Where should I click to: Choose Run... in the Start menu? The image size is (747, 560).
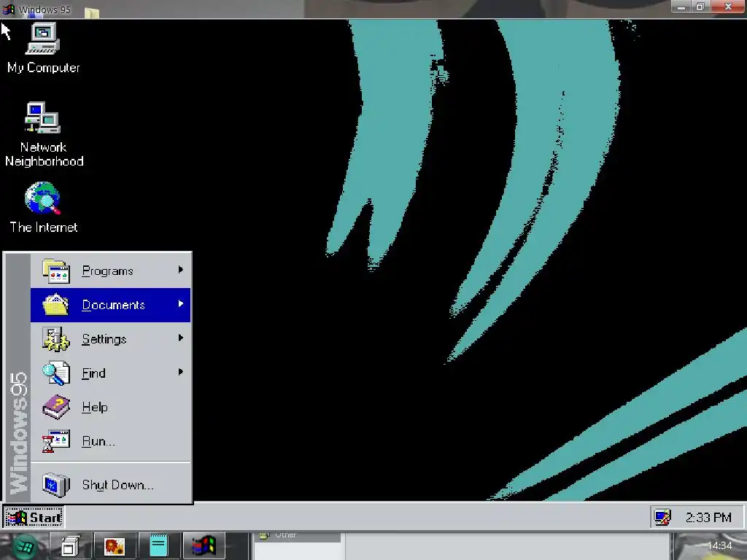point(111,441)
